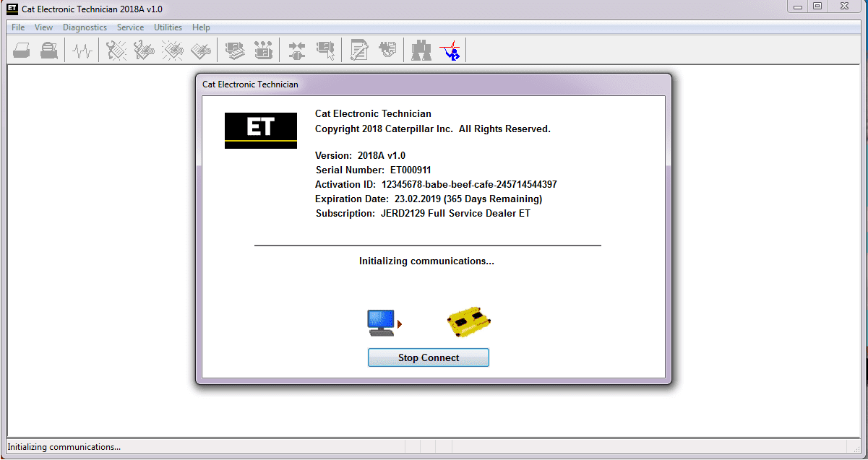
Task: Open the Status Tool waveform icon
Action: coord(83,51)
